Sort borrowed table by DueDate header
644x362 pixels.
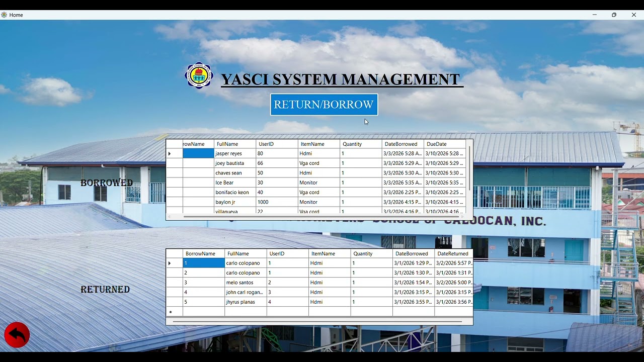click(x=445, y=144)
